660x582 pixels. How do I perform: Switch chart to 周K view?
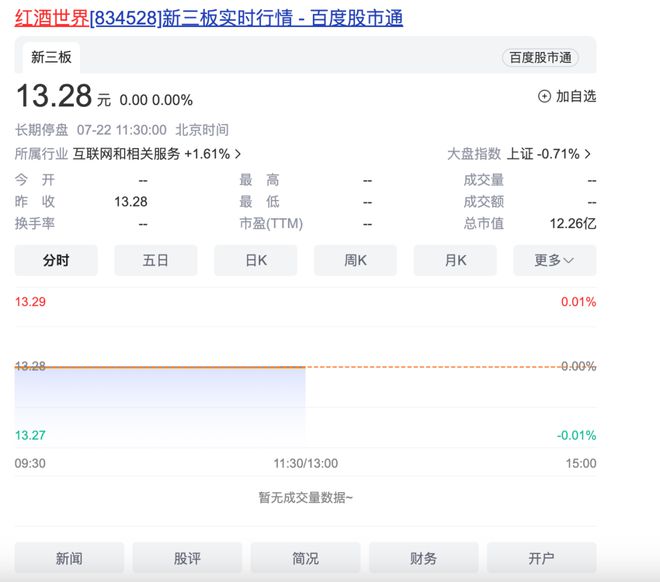point(355,260)
